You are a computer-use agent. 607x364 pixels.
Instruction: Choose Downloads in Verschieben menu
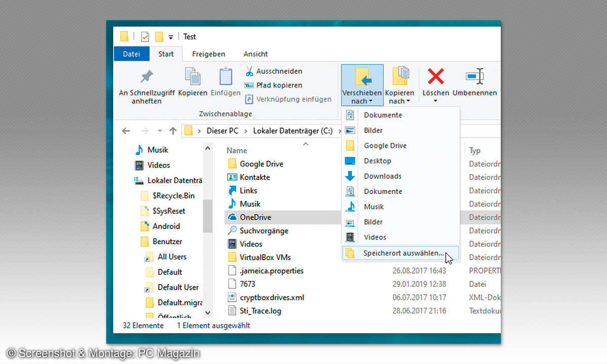(401, 176)
